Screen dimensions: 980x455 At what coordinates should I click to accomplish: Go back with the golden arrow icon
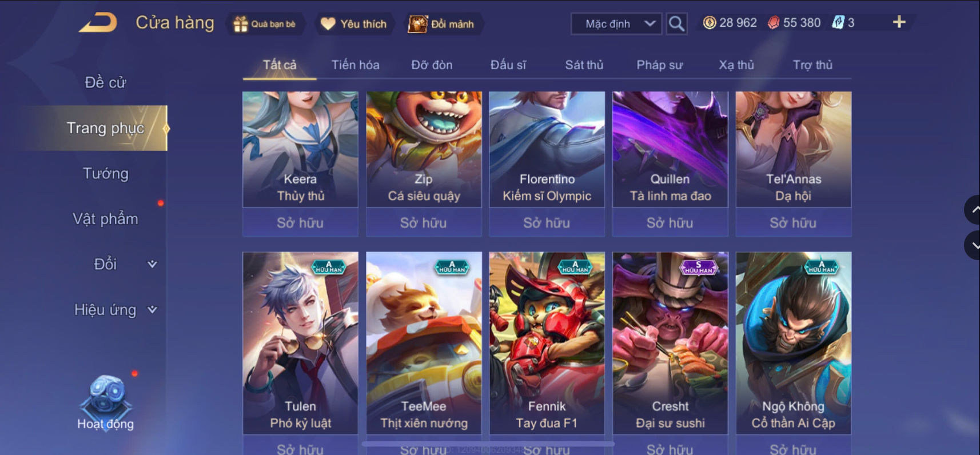98,23
